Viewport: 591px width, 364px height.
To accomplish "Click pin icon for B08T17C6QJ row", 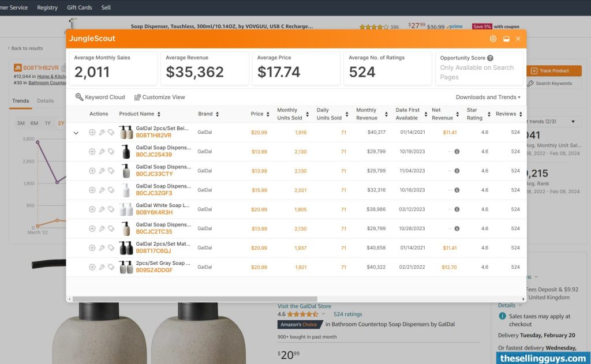I will [x=102, y=247].
